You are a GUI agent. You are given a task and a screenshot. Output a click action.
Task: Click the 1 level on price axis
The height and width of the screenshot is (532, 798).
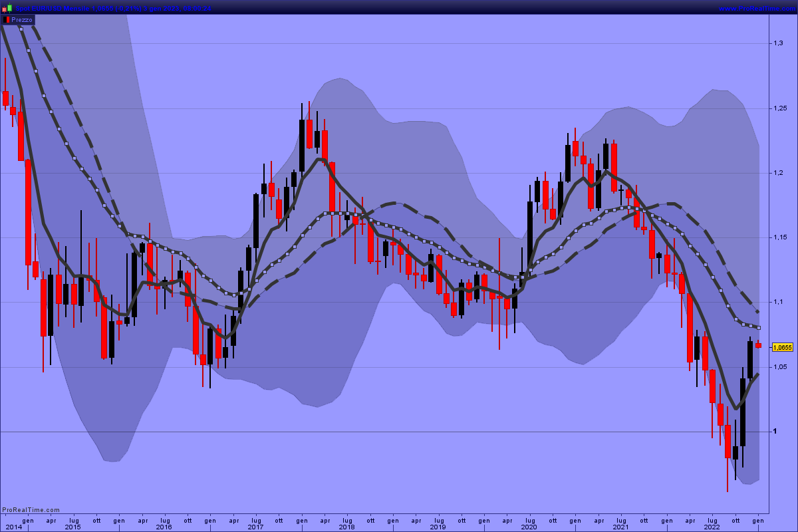tap(775, 432)
